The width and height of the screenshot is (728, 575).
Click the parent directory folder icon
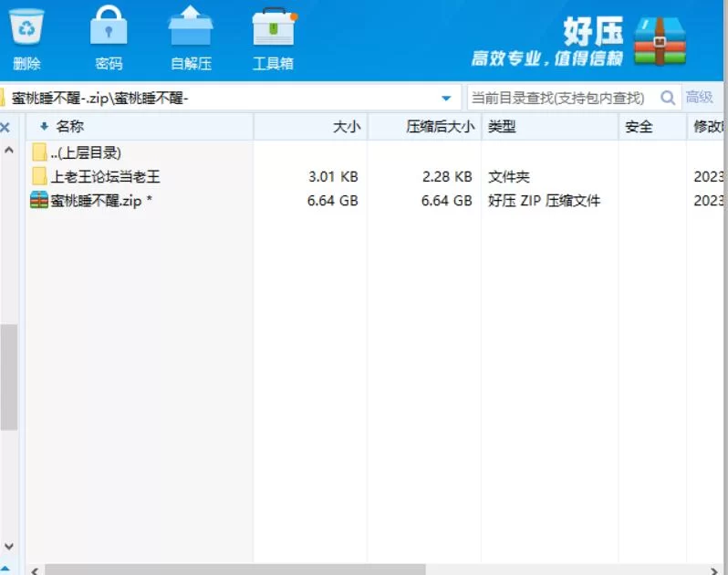[x=39, y=152]
